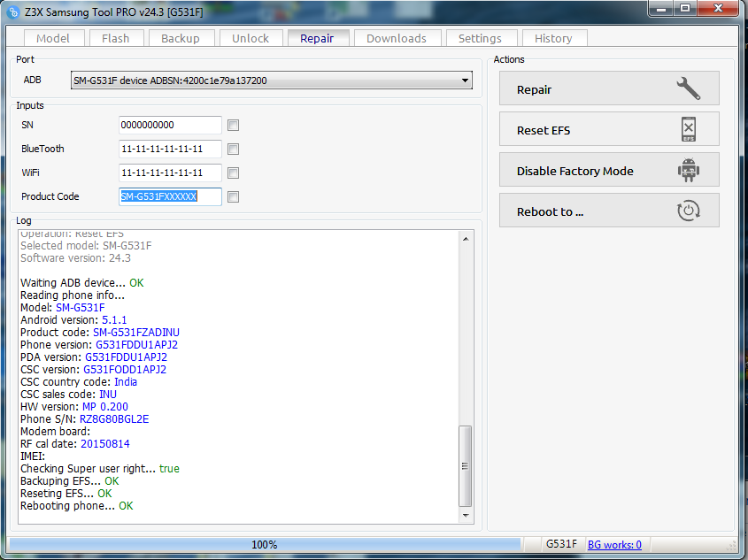Image resolution: width=748 pixels, height=560 pixels.
Task: Click the Android robot icon
Action: (689, 170)
